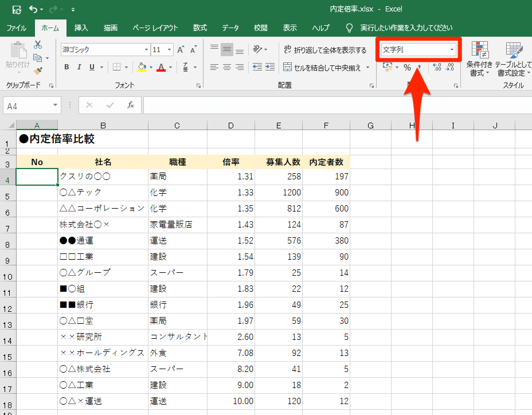Decrease the font size
Viewport: 532px width, 415px height.
point(193,49)
